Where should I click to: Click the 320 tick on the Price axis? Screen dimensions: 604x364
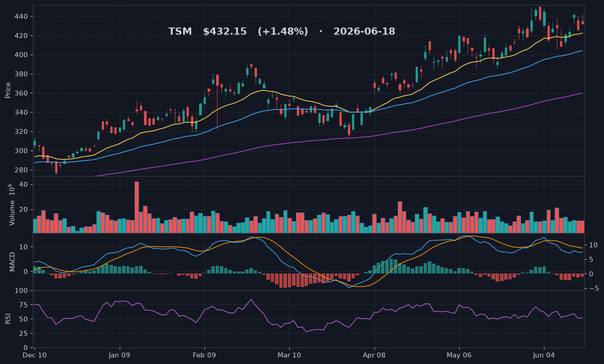click(22, 132)
